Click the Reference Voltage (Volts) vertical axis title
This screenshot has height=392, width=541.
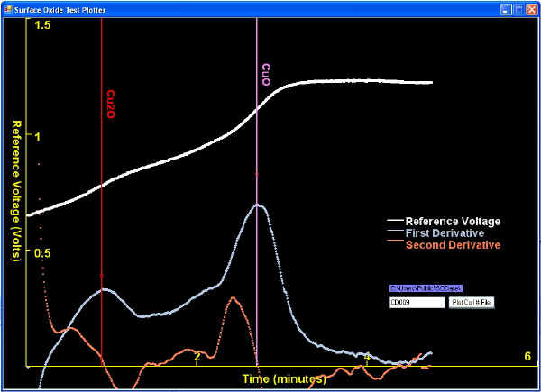[15, 187]
